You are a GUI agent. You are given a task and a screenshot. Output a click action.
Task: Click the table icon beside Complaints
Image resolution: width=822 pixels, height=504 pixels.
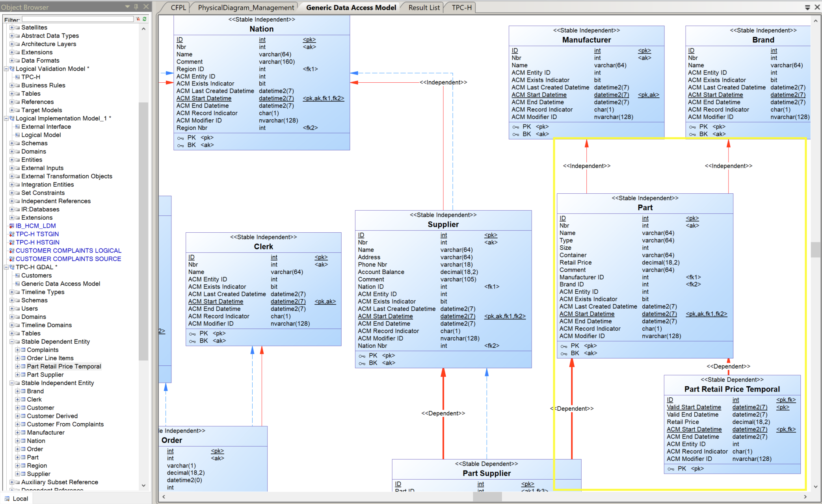click(x=23, y=350)
